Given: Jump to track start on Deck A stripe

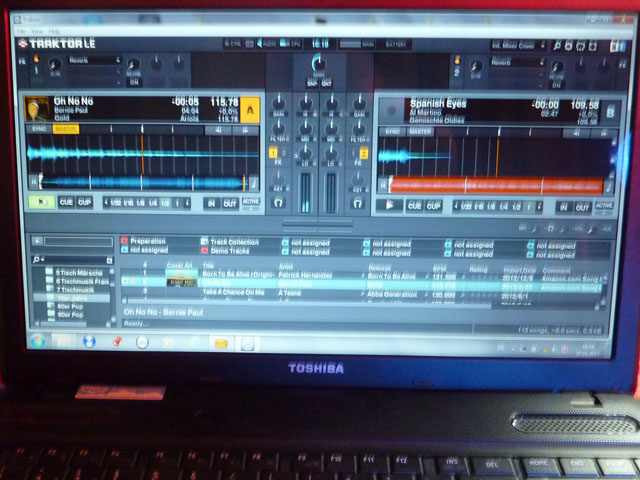Looking at the screenshot, I should (34, 182).
